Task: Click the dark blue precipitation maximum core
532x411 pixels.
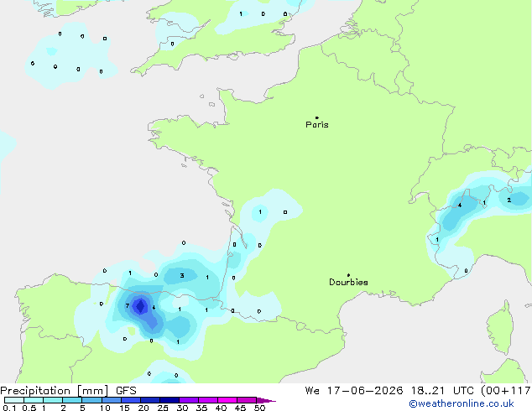Action: click(140, 306)
